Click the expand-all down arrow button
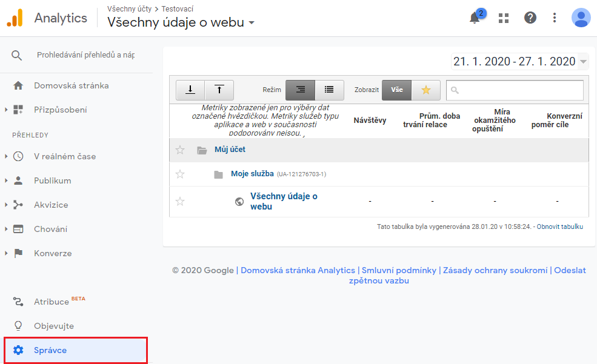 tap(190, 90)
